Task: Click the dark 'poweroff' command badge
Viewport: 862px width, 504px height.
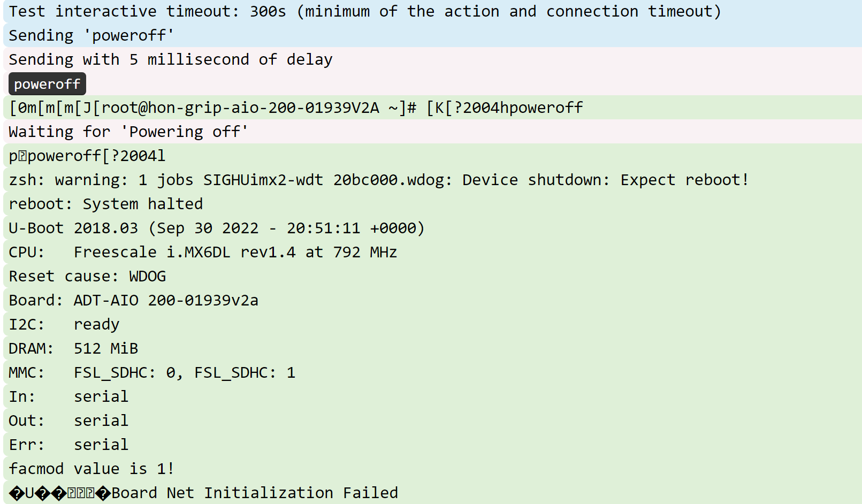Action: (47, 84)
